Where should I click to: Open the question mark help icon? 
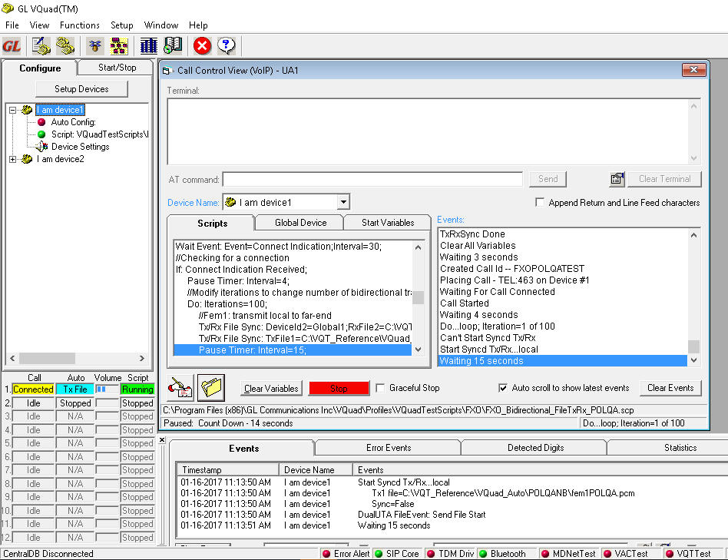pos(226,45)
